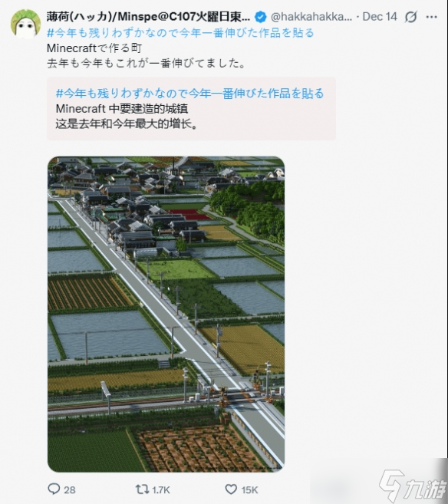Open the Dec 14 timestamp

380,17
